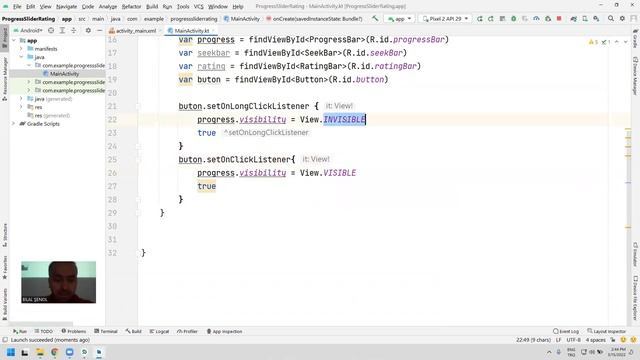Open the Pixel 2 API 29 device dropdown
Screen dimensions: 640x360
pyautogui.click(x=445, y=19)
